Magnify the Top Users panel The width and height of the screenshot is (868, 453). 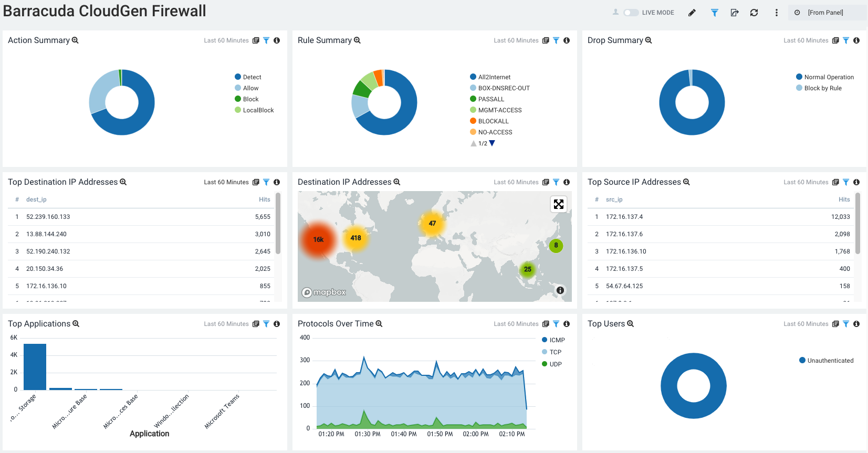(631, 324)
